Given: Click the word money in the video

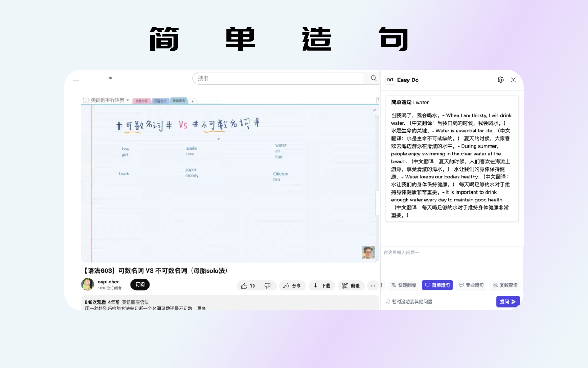Looking at the screenshot, I should (192, 175).
